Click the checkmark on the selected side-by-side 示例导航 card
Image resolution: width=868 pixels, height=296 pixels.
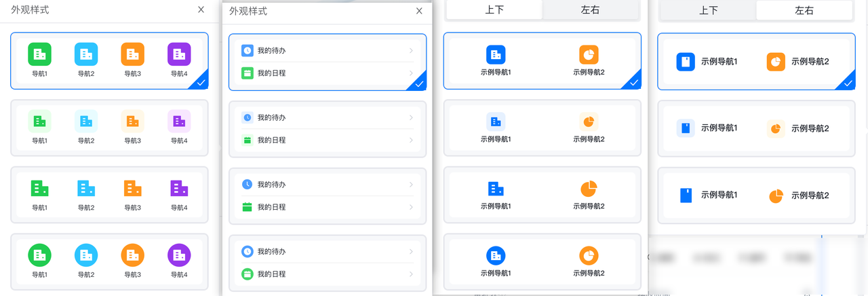point(848,84)
